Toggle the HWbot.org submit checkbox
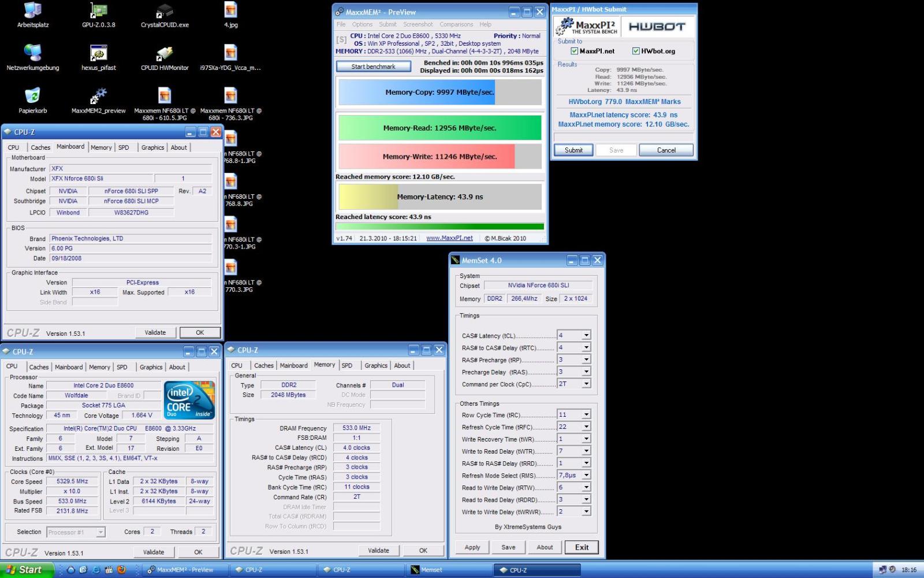The width and height of the screenshot is (924, 578). click(x=636, y=51)
